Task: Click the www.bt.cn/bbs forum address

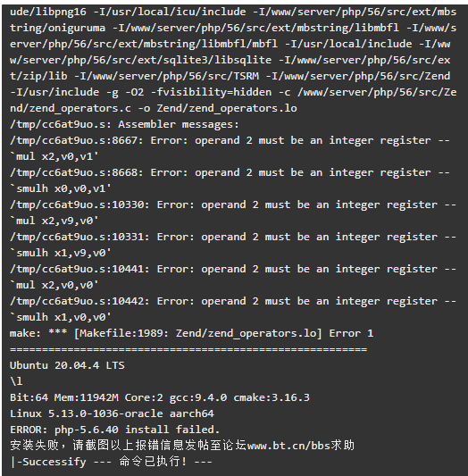Action: 288,446
